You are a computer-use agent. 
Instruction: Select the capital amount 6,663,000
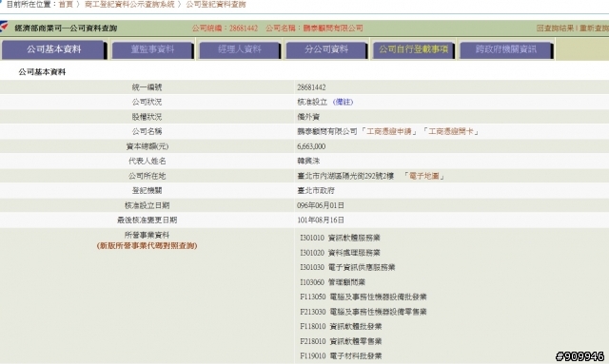click(311, 146)
